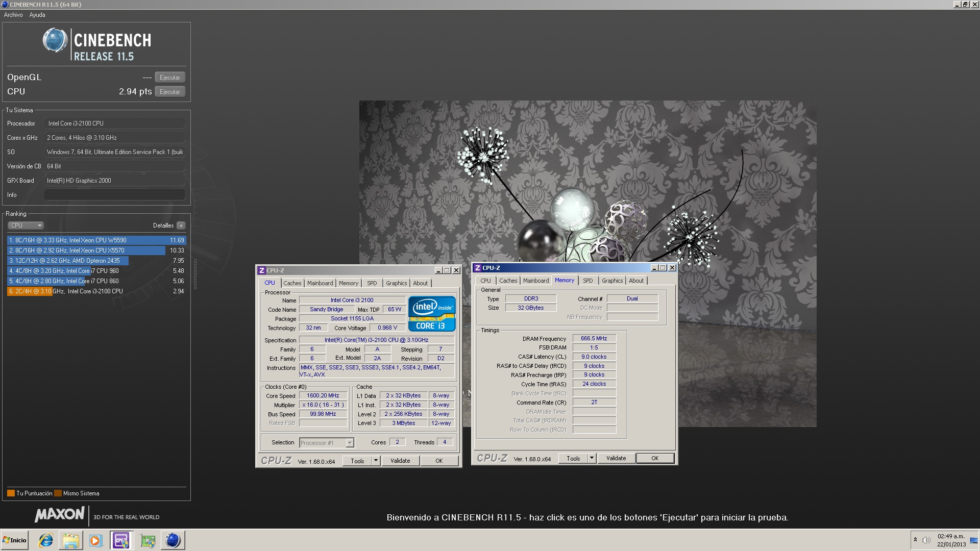The width and height of the screenshot is (980, 551).
Task: Select ranking row Intel Xeon CPU X5570
Action: tap(96, 251)
